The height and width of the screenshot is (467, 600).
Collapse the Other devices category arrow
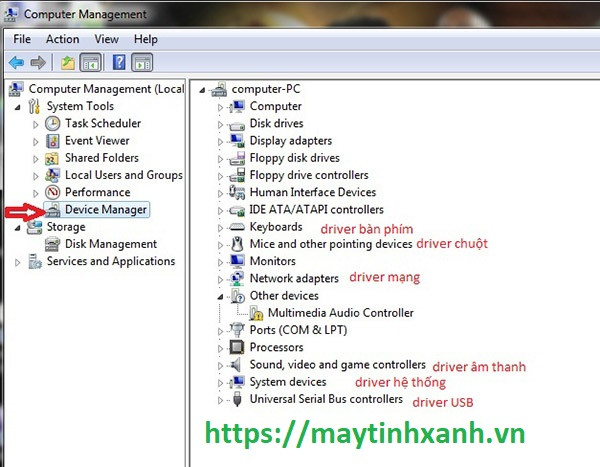[220, 297]
